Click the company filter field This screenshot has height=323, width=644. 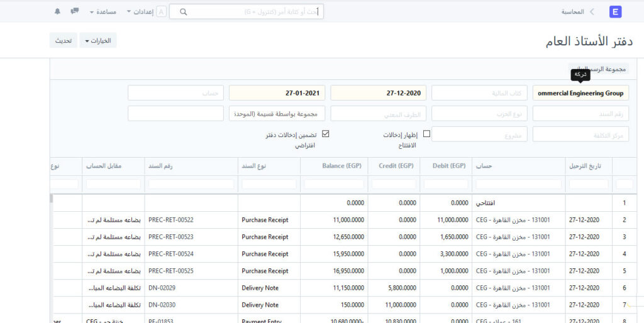click(x=580, y=93)
